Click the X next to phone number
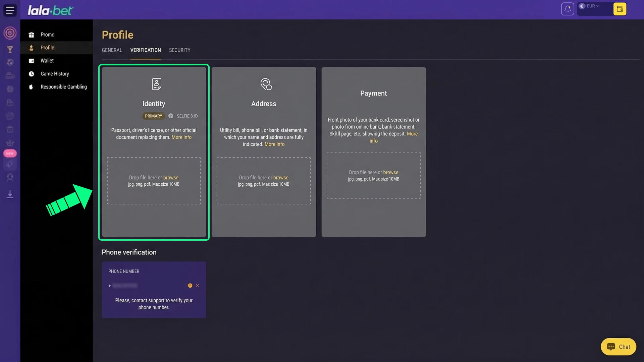The image size is (644, 362). (198, 286)
